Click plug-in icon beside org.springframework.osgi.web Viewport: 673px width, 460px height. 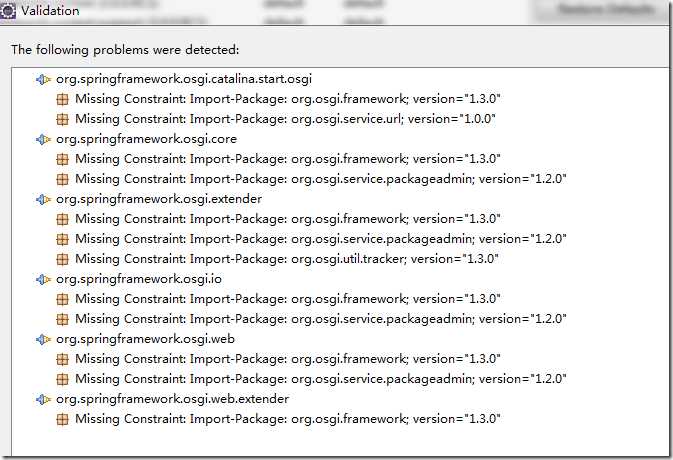[43, 339]
